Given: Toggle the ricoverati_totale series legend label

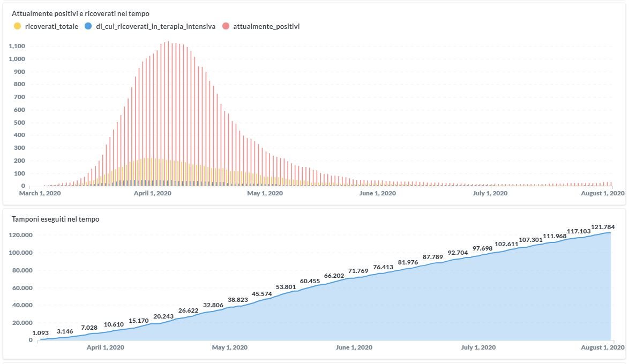Looking at the screenshot, I should coord(51,26).
